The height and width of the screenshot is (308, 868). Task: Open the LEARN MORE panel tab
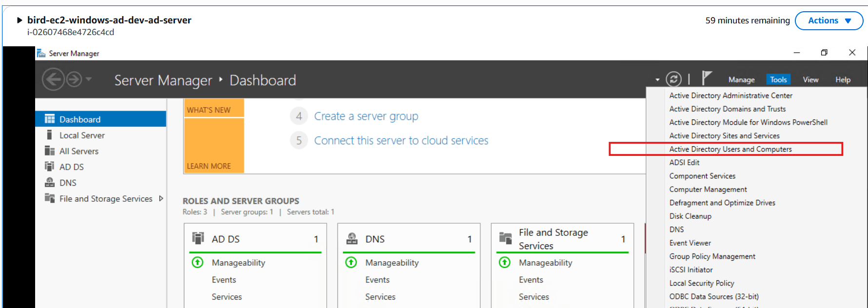(214, 145)
